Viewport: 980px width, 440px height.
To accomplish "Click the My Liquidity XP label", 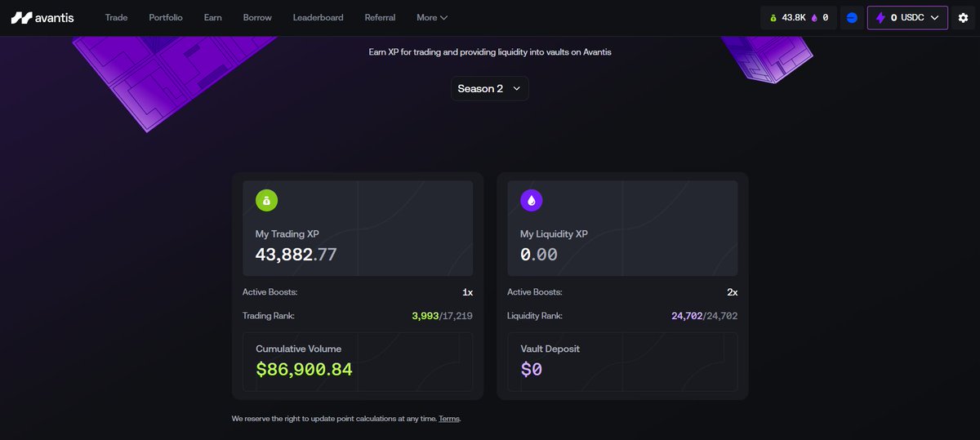I will click(554, 234).
